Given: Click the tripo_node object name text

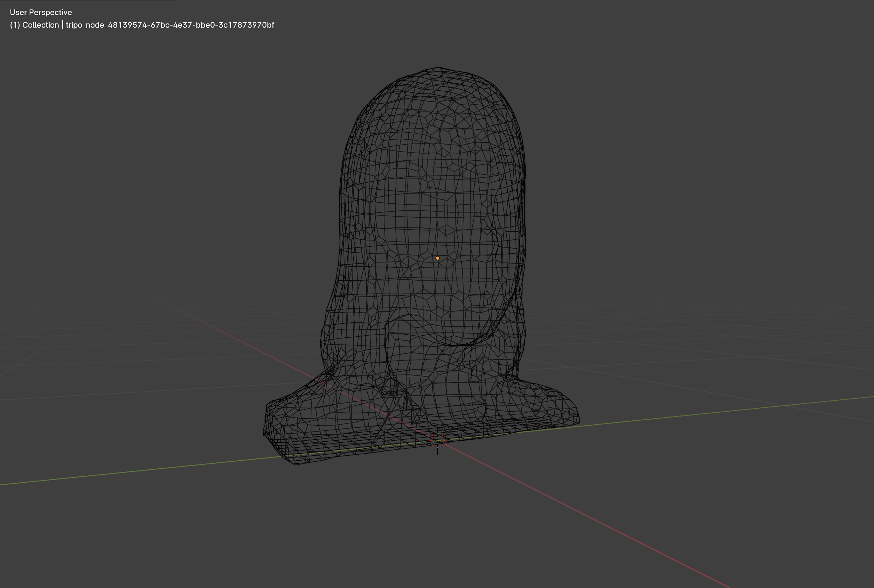Looking at the screenshot, I should [x=170, y=25].
